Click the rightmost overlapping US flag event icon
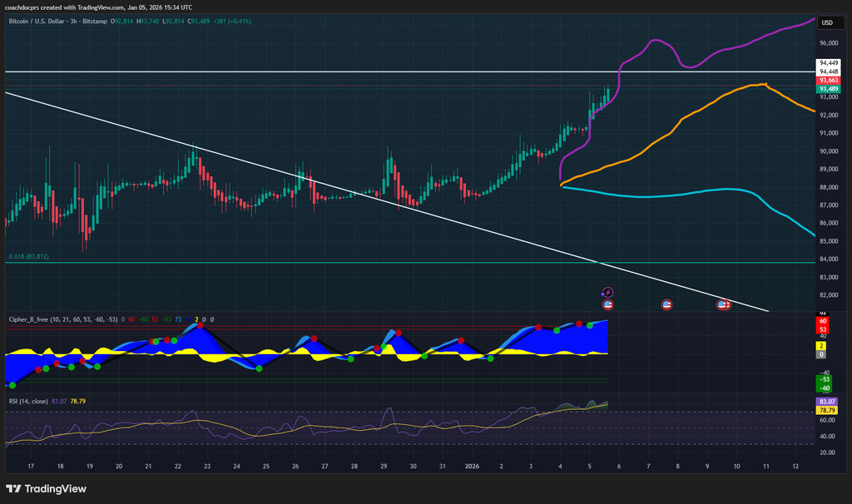852x504 pixels. point(725,305)
